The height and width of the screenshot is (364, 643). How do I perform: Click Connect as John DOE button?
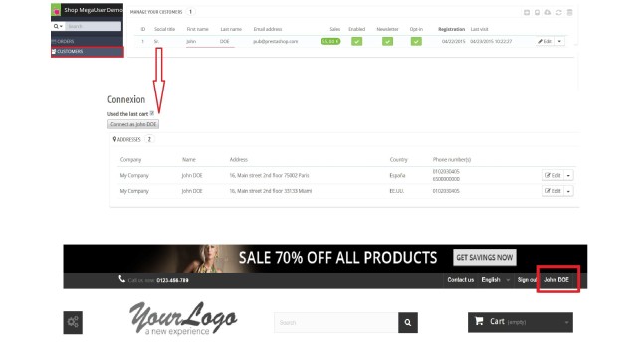coord(133,124)
